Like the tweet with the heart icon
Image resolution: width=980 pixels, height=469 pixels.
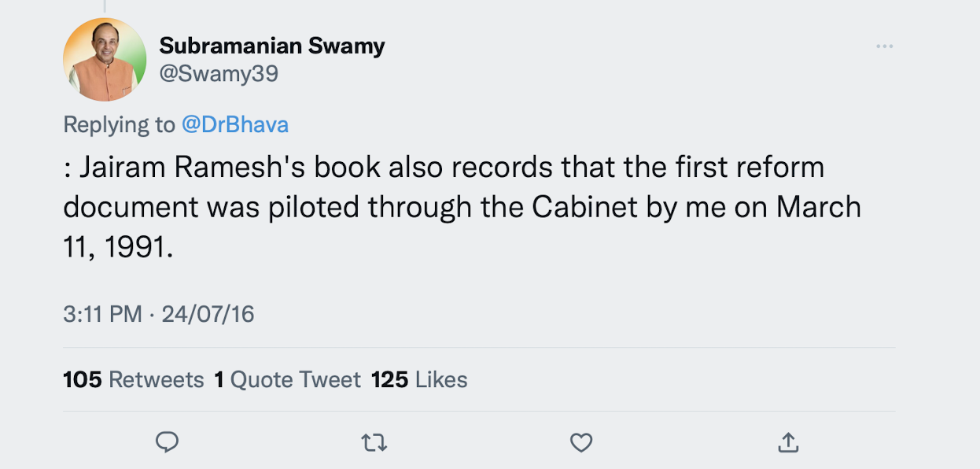point(580,444)
